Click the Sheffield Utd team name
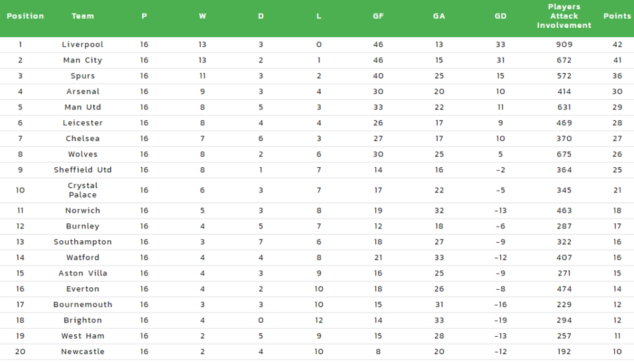This screenshot has height=364, width=634. click(82, 170)
